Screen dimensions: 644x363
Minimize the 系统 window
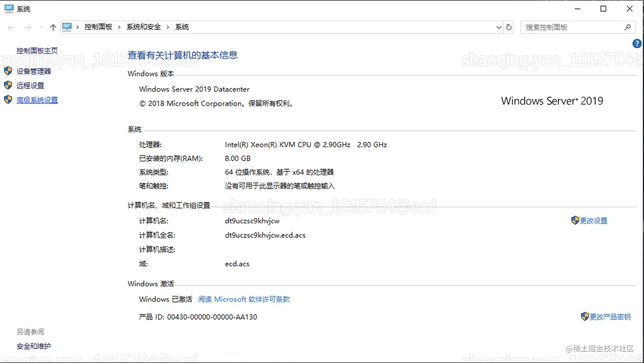(x=578, y=9)
